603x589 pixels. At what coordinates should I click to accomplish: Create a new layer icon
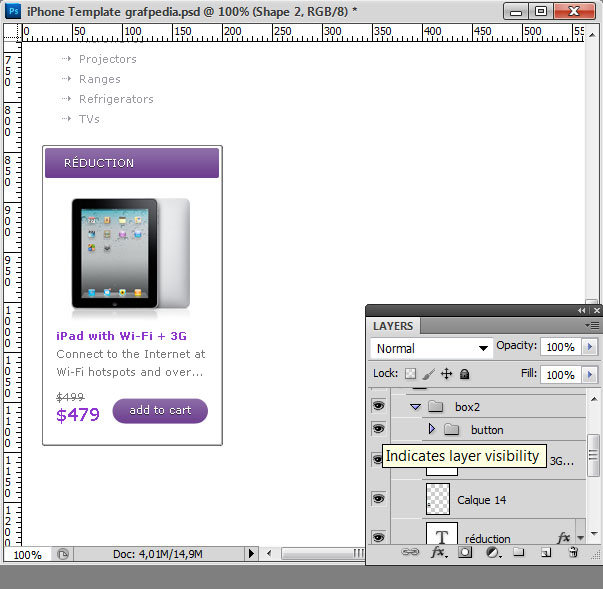(x=546, y=552)
